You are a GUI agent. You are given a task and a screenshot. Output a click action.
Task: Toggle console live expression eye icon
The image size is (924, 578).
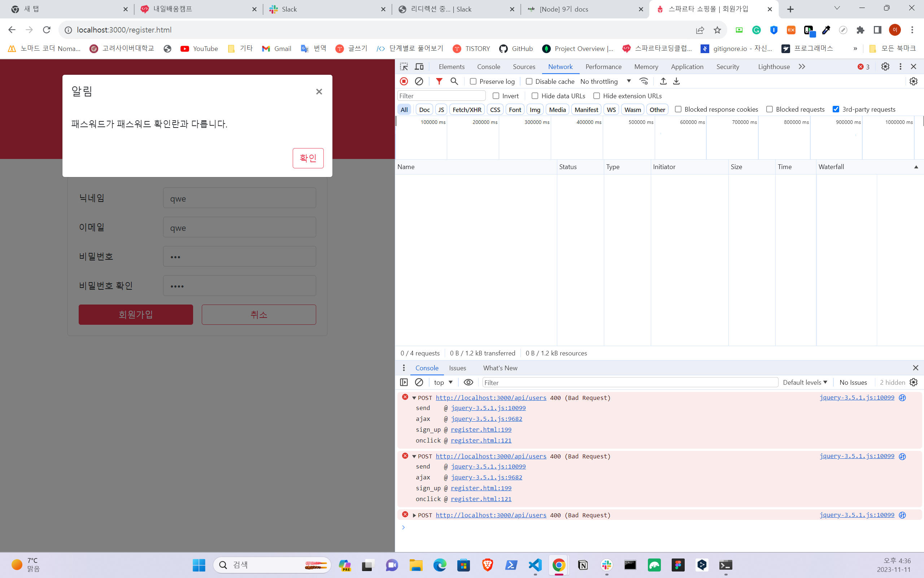point(468,382)
